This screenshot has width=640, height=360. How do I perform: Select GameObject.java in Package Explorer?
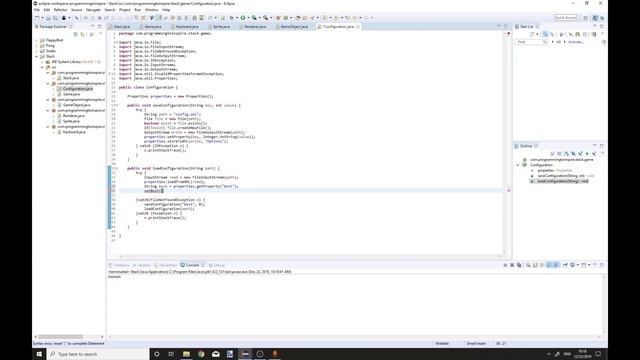point(76,105)
